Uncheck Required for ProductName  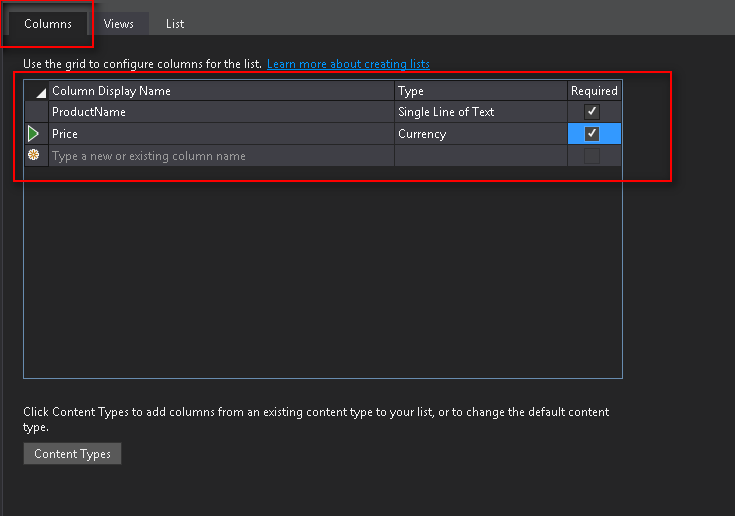pos(592,112)
